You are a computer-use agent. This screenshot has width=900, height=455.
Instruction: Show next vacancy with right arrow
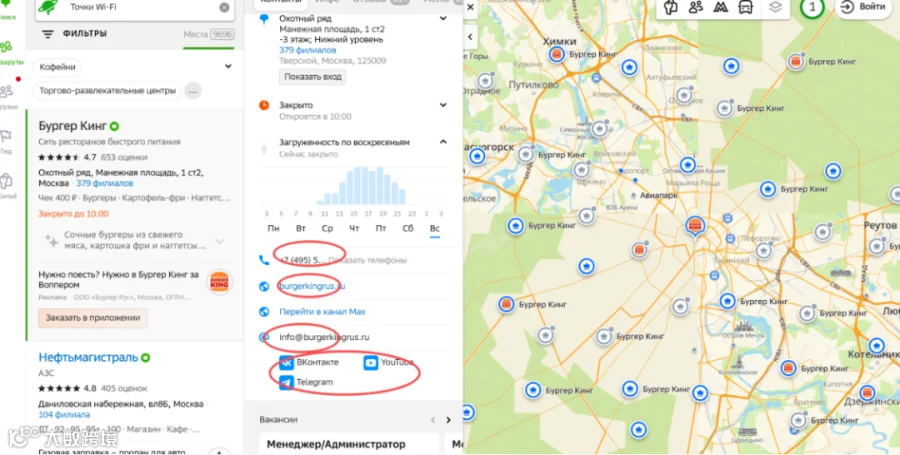[449, 420]
